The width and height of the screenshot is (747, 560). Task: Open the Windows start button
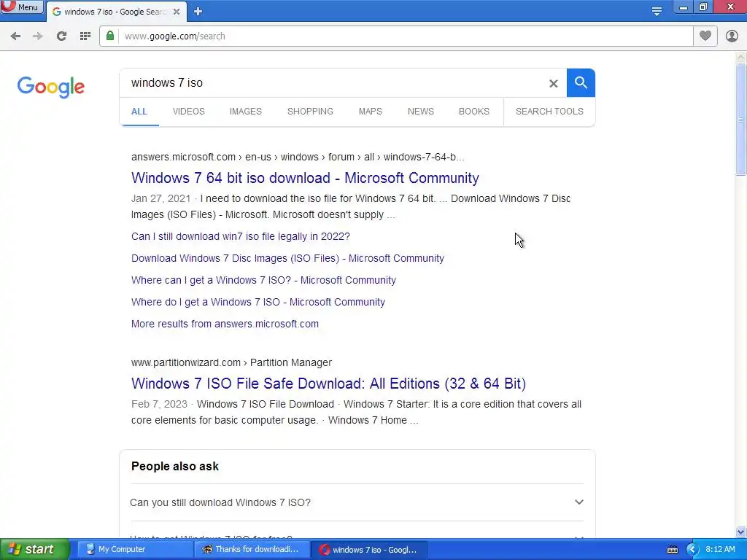tap(34, 550)
